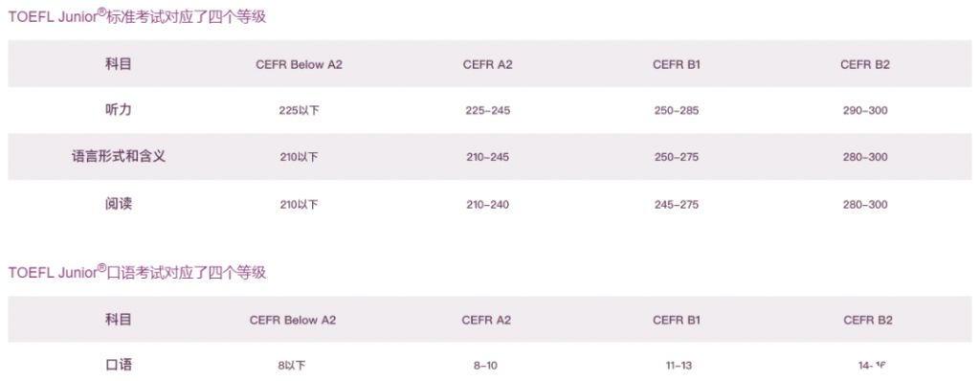Select the CEFR B1 header in the first table
This screenshot has width=980, height=381.
677,64
